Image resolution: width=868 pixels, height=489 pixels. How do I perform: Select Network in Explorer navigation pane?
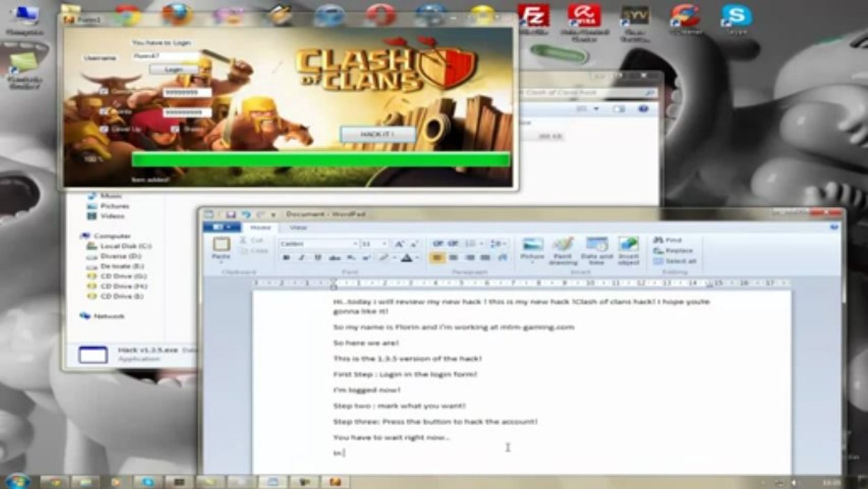pos(102,316)
